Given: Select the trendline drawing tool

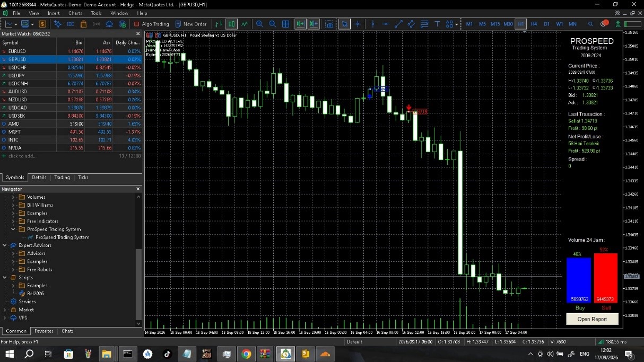Looking at the screenshot, I should point(398,24).
